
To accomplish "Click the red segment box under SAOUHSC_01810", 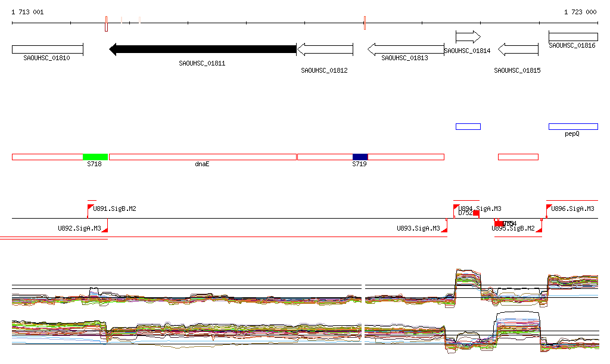I will point(48,157).
